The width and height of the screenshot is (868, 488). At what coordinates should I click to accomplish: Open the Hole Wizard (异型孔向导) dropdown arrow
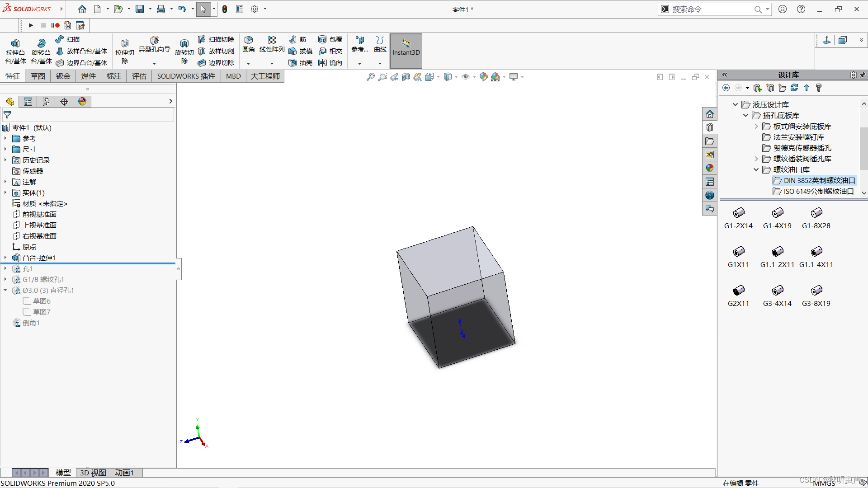pos(154,64)
